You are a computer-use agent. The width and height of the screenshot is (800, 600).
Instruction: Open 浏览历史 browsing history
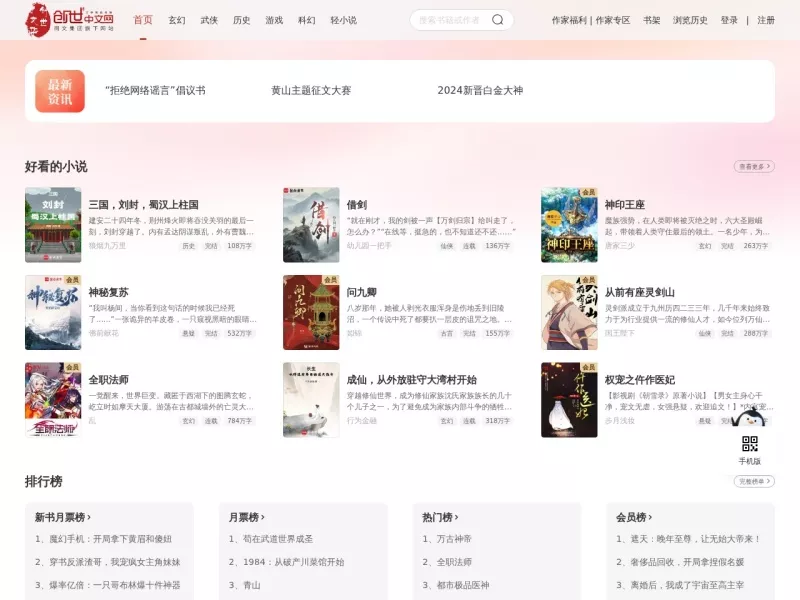(690, 20)
